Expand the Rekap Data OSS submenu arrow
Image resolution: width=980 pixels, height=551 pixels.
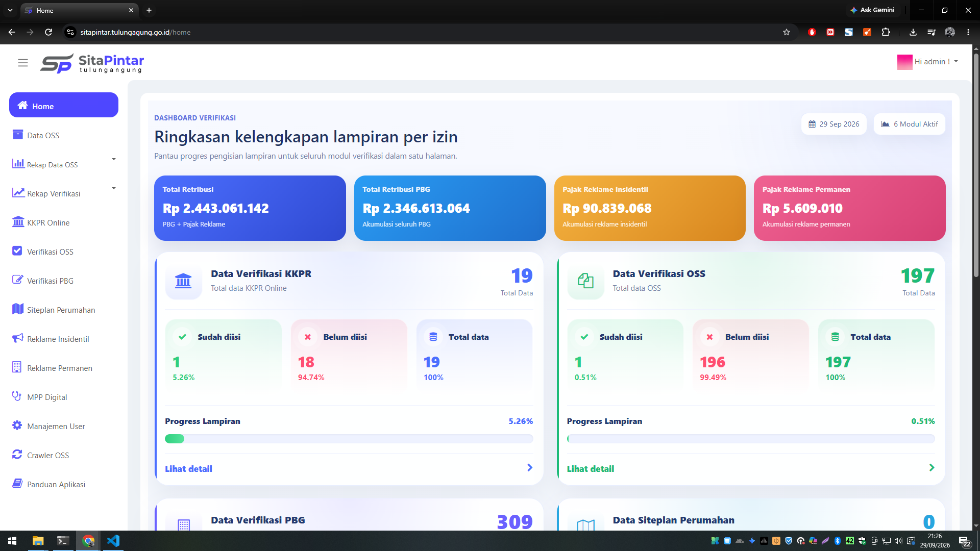tap(114, 159)
